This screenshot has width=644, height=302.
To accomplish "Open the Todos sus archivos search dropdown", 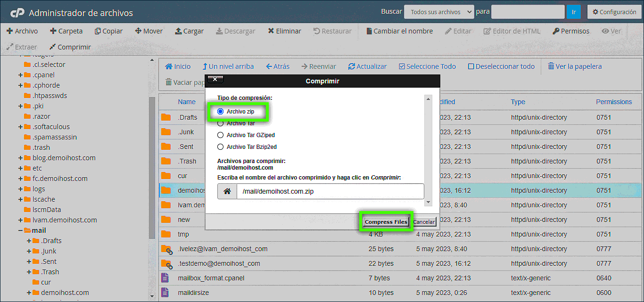I will pyautogui.click(x=438, y=12).
